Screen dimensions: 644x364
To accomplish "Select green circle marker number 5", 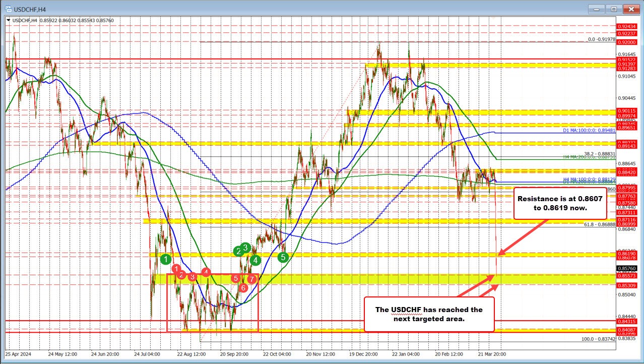I will [x=283, y=258].
